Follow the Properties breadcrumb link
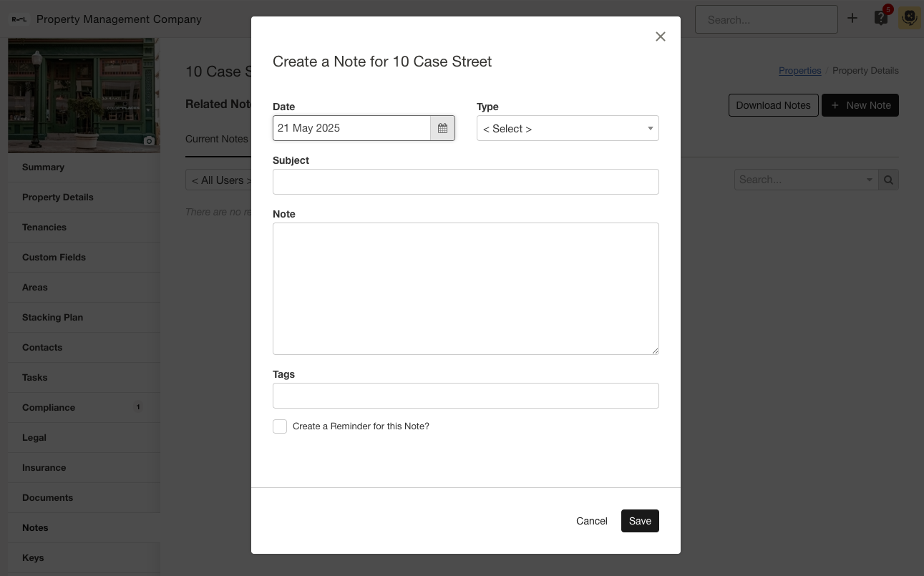This screenshot has height=576, width=924. pos(799,70)
